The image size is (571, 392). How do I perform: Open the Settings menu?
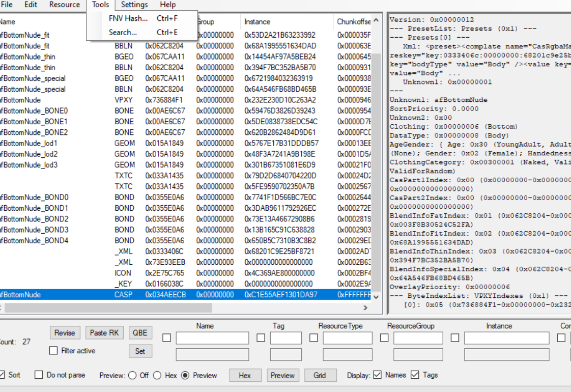point(134,5)
